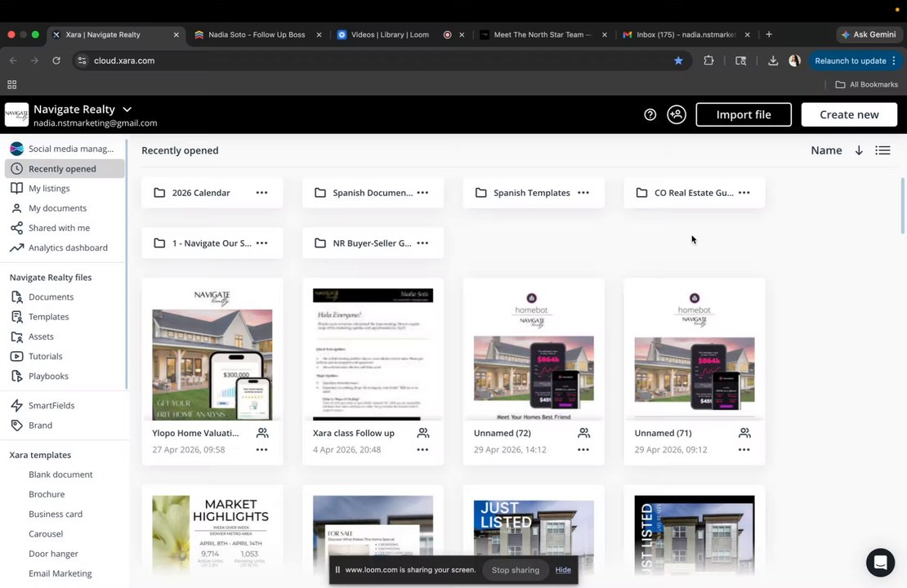This screenshot has width=907, height=588.
Task: Toggle sort direction arrow next to Name
Action: pos(859,150)
